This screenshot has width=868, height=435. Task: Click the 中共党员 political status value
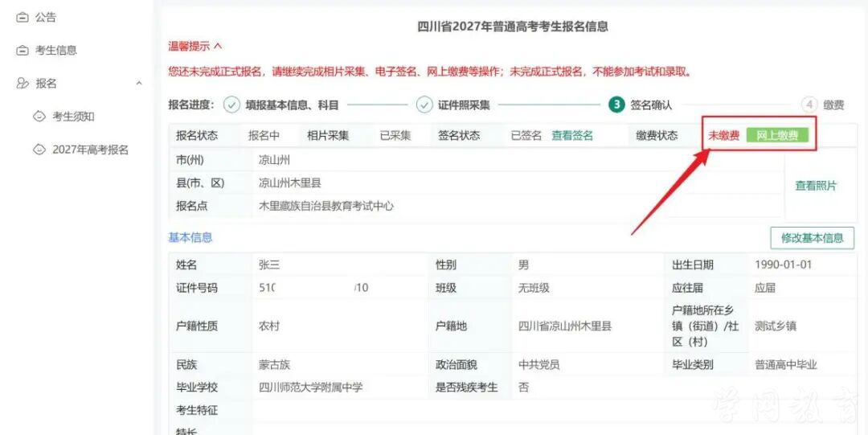click(x=538, y=364)
